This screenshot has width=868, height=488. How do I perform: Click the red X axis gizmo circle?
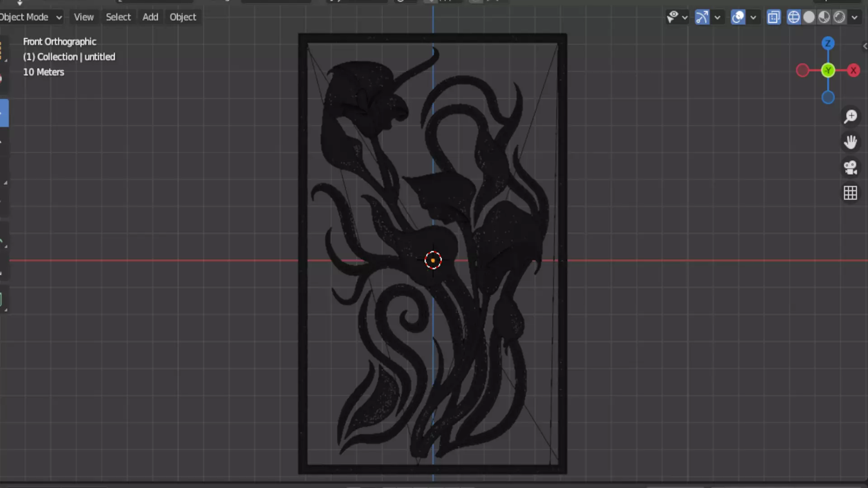[854, 70]
